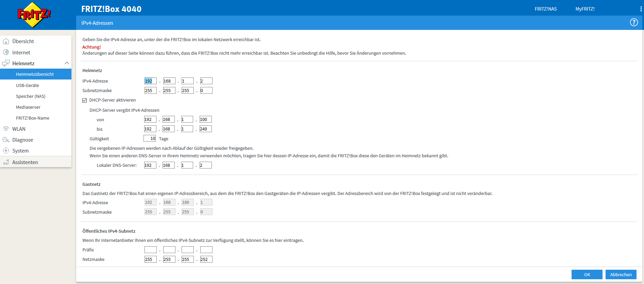Focus Heimnetz IPv4-Adresse third octet field
The width and height of the screenshot is (644, 284).
188,81
